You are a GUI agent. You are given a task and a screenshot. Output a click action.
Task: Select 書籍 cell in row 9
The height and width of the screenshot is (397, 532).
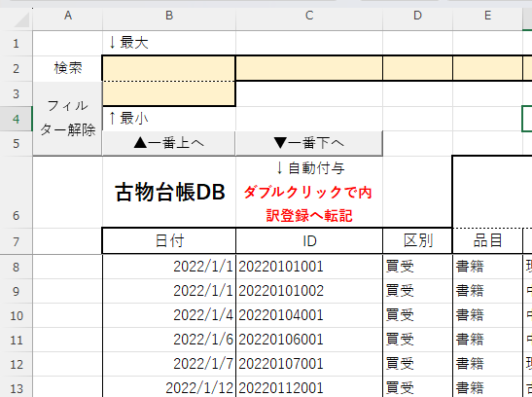tap(487, 291)
